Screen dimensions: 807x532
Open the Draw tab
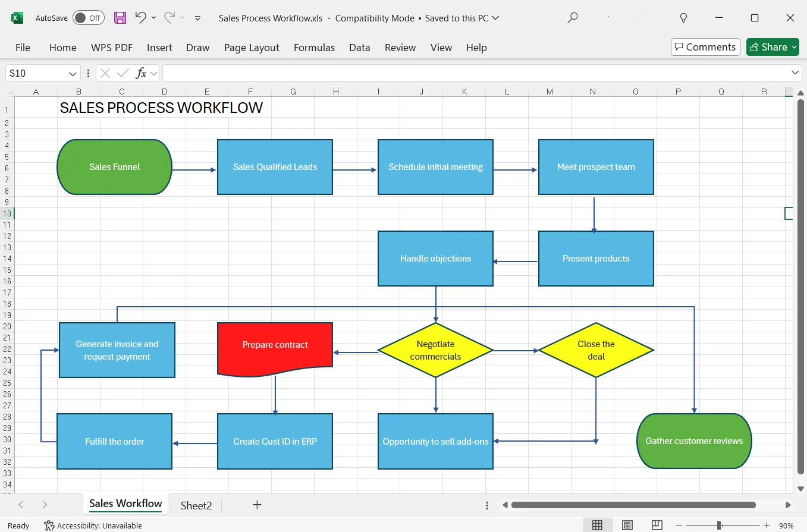click(197, 48)
